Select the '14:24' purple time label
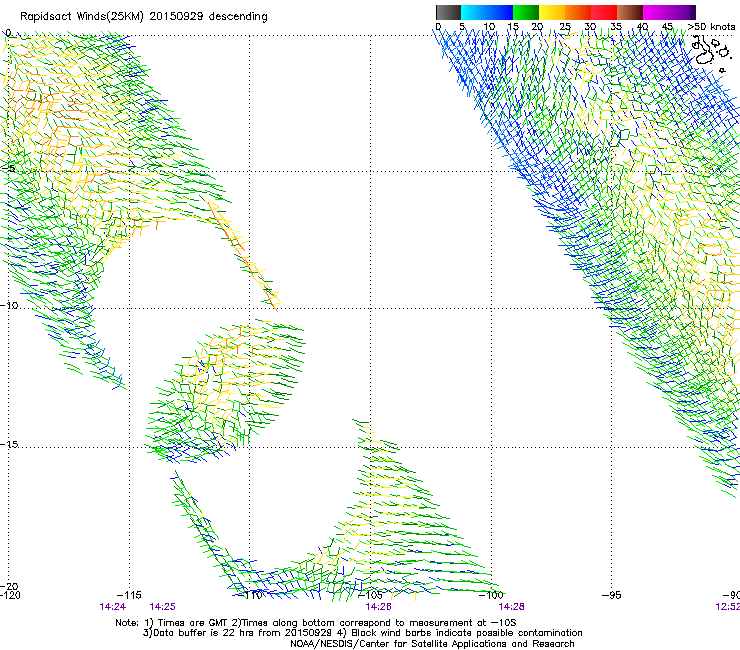Image resolution: width=740 pixels, height=650 pixels. 113,607
